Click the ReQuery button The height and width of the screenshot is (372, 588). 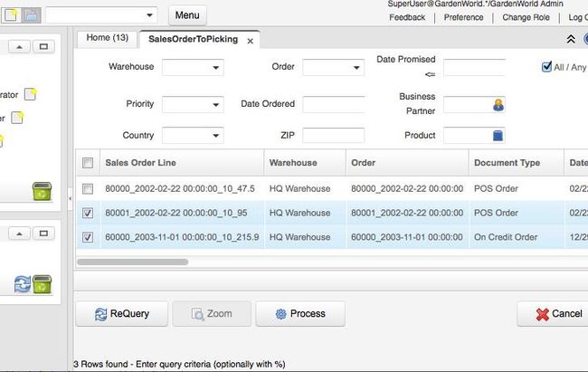tap(124, 314)
